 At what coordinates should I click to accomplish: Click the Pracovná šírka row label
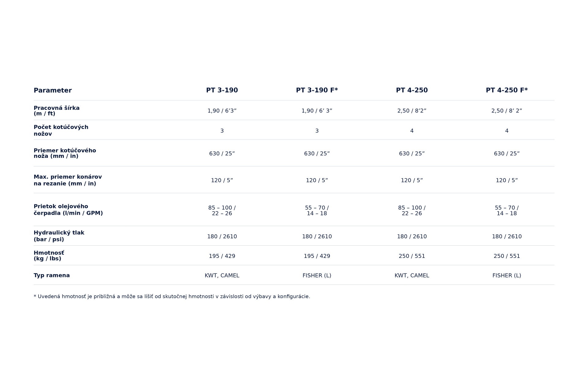tap(57, 111)
